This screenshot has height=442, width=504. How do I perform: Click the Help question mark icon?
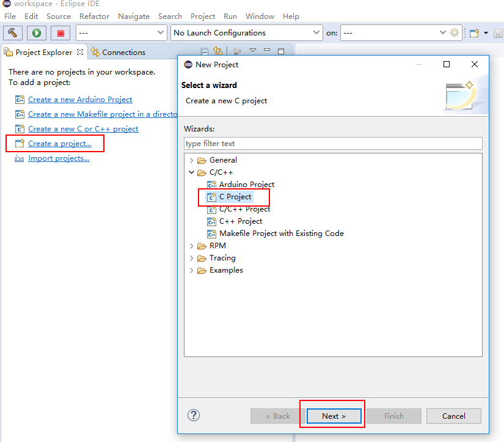194,415
